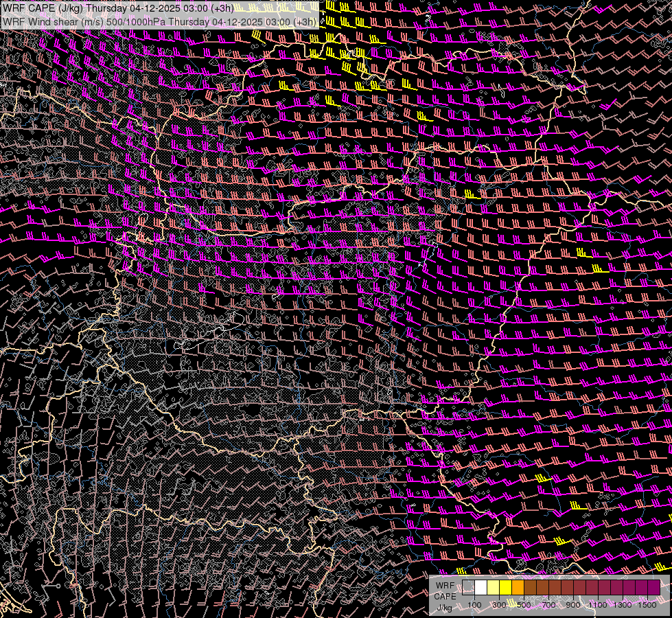Click the orange CAPE legend swatch
The width and height of the screenshot is (672, 618).
pos(518,587)
